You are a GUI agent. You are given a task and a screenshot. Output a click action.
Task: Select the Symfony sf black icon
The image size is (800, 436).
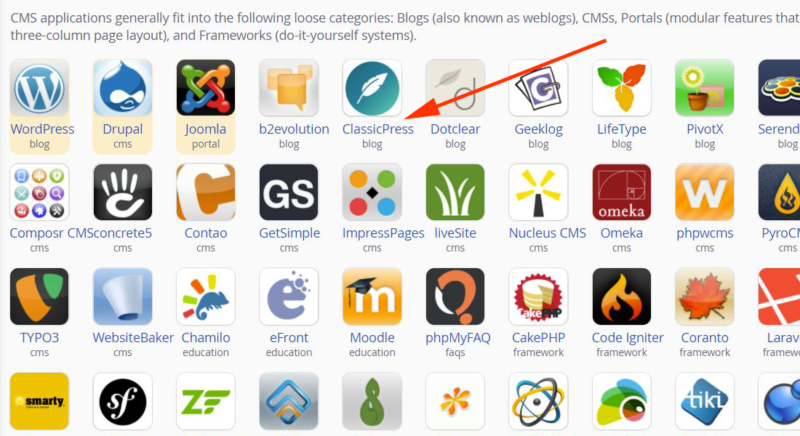[x=122, y=401]
